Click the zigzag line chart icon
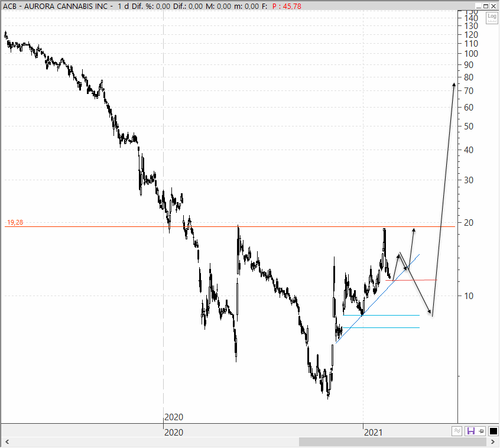The image size is (500, 448). pyautogui.click(x=457, y=431)
